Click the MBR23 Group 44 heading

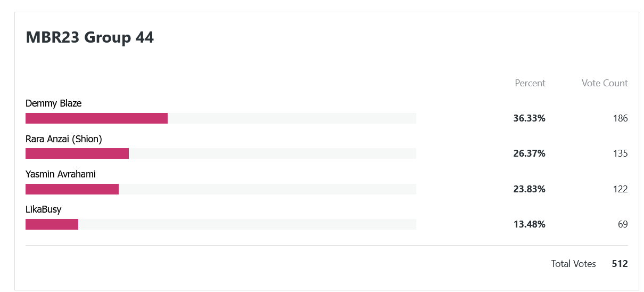[x=90, y=38]
